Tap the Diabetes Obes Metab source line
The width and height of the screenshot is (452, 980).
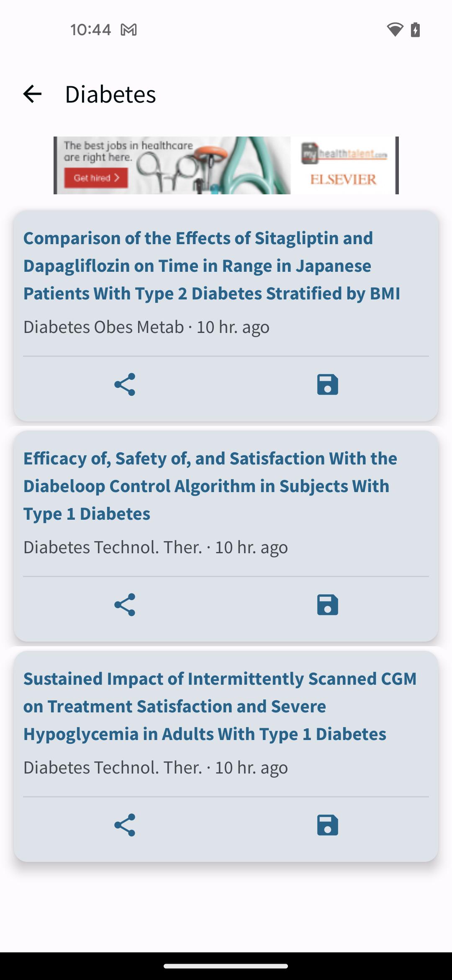[146, 327]
